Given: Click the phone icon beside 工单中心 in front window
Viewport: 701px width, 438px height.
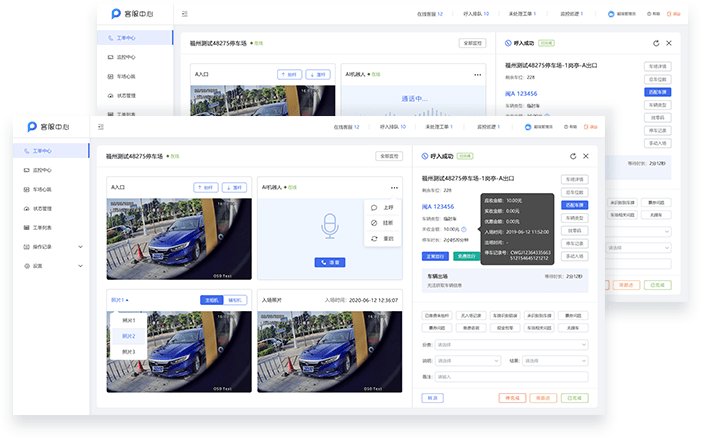Looking at the screenshot, I should coord(27,151).
